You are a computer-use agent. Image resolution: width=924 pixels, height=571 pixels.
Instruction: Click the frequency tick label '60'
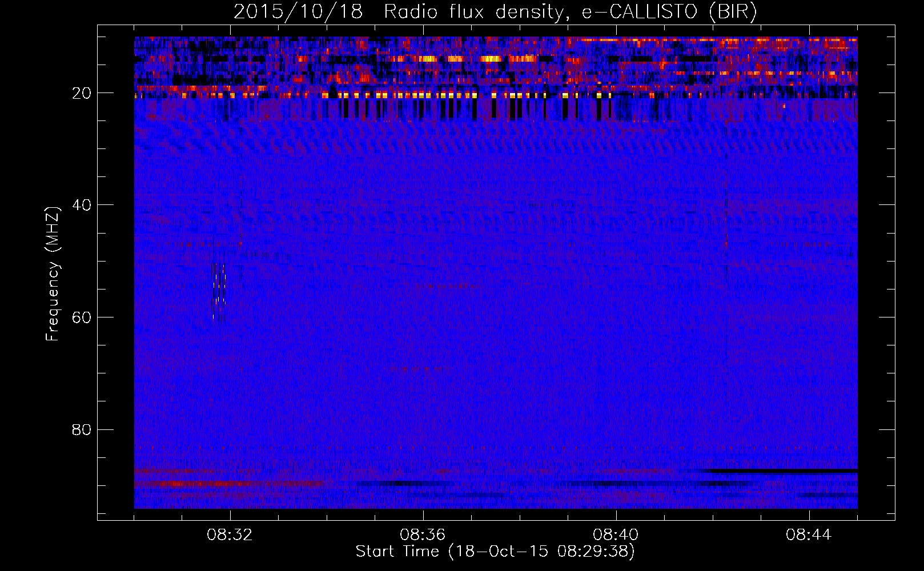pos(82,317)
